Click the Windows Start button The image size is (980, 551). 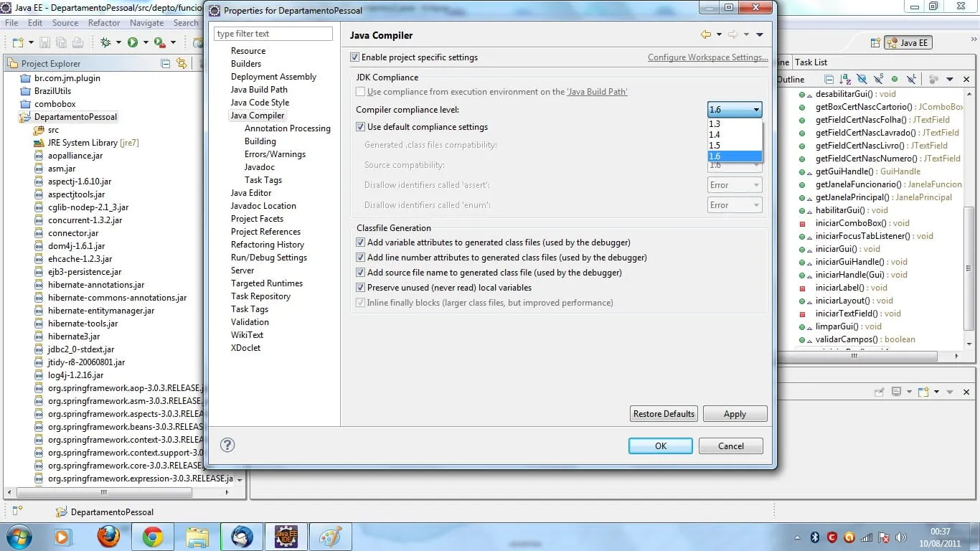[x=19, y=537]
